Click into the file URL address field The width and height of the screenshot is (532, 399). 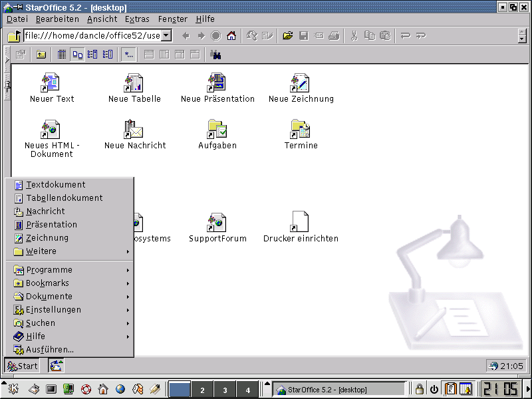pyautogui.click(x=92, y=35)
